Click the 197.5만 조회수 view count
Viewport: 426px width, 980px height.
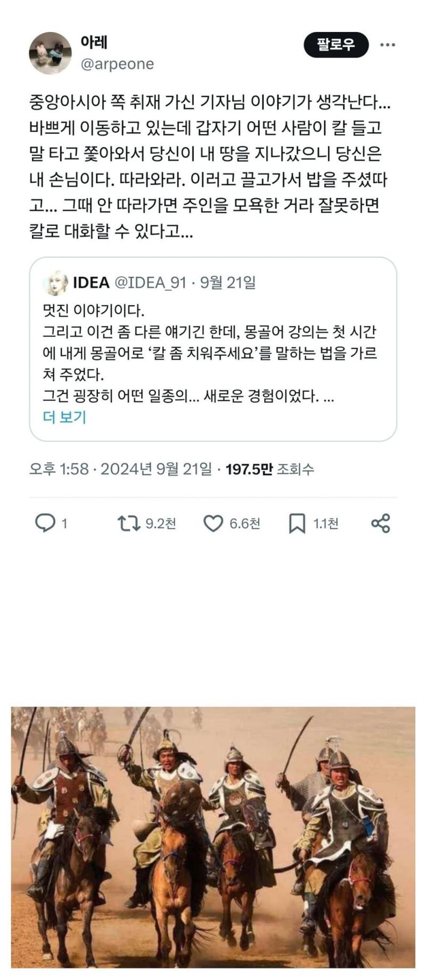[x=269, y=469]
